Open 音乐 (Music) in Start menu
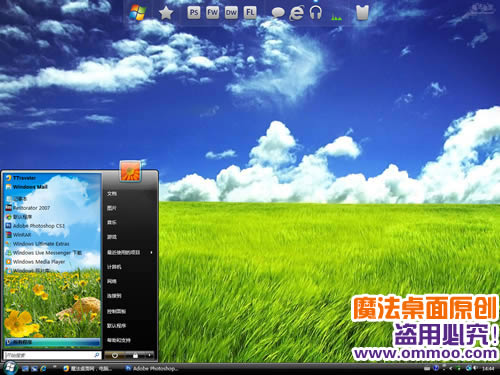Viewport: 500px width, 375px height. coord(112,222)
